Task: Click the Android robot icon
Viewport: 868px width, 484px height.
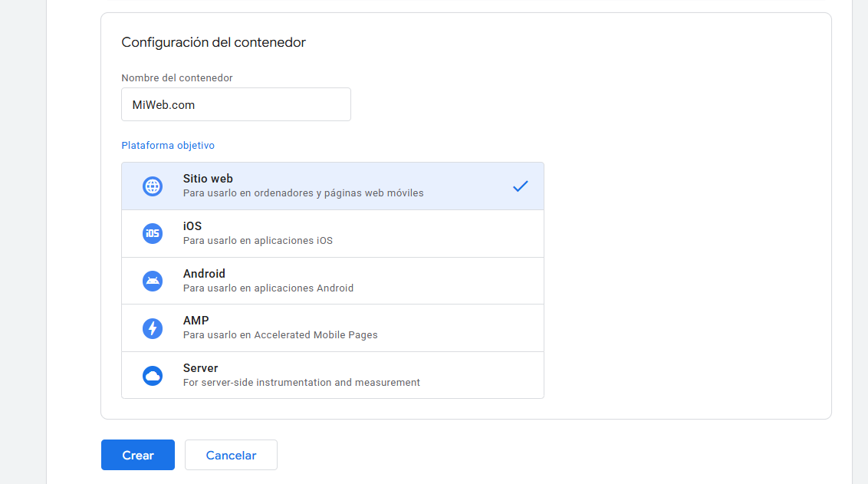Action: coord(153,281)
